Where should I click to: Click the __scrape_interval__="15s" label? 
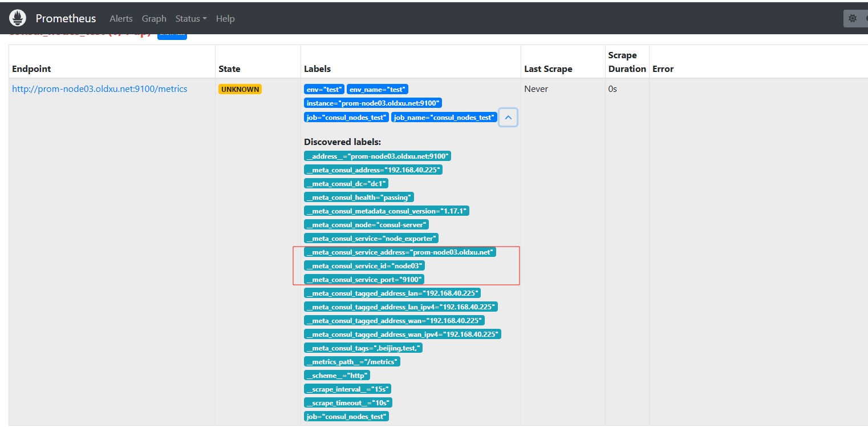pos(347,389)
